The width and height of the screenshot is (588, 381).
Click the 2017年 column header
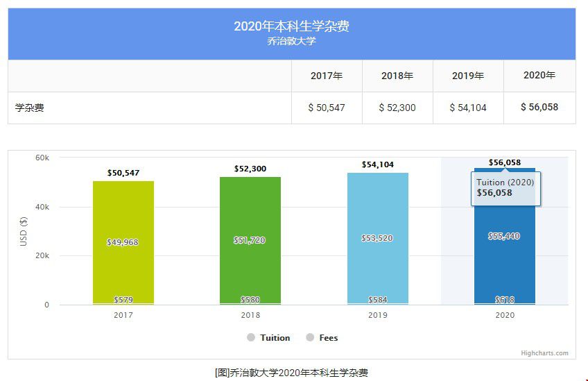click(x=327, y=76)
